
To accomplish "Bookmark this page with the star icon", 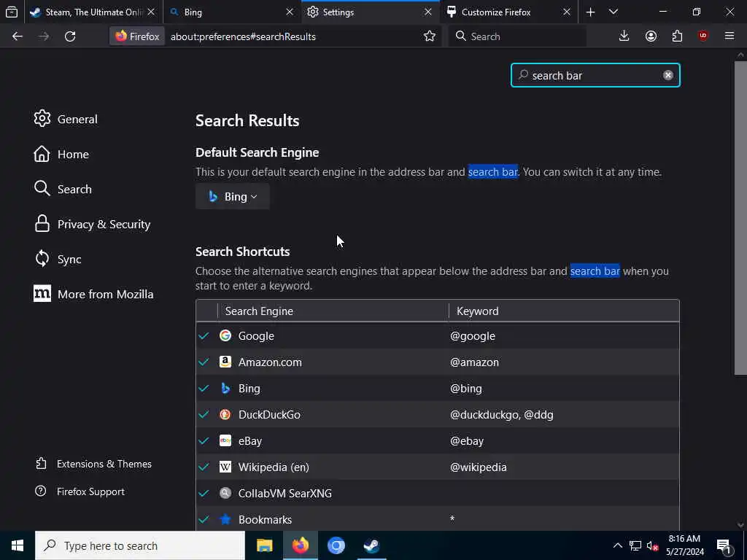I will pos(429,36).
